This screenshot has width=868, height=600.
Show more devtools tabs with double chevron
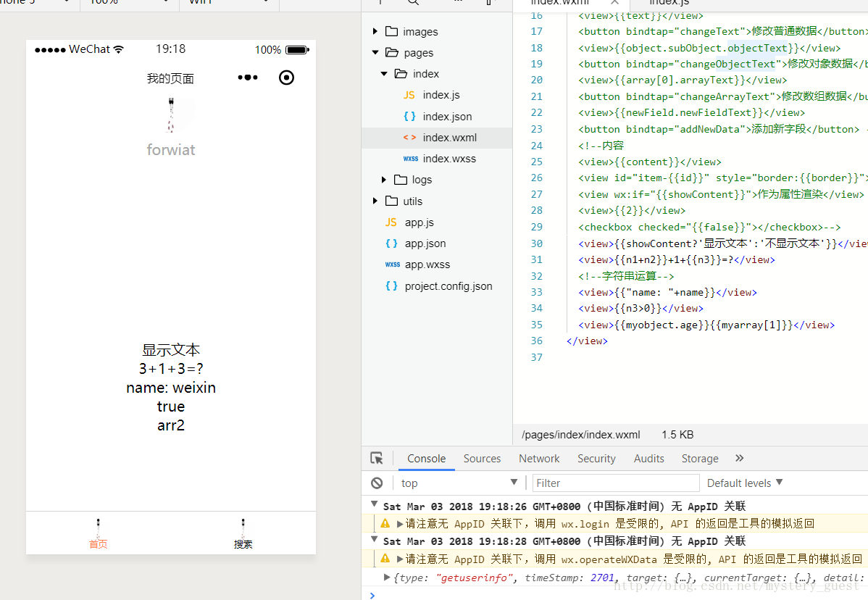click(x=740, y=458)
